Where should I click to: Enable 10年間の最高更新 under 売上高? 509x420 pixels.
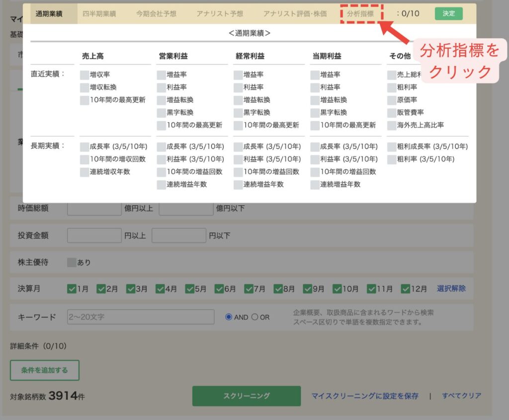click(85, 100)
